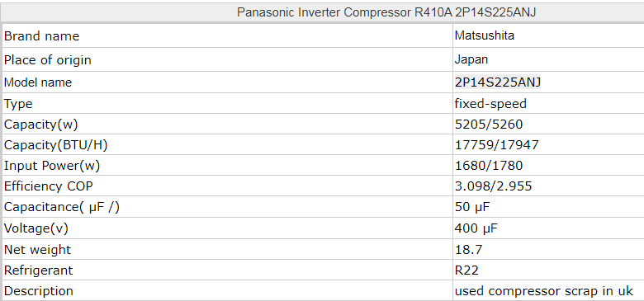Click the 17759/17947 BTU/H value
The height and width of the screenshot is (301, 644).
click(496, 145)
